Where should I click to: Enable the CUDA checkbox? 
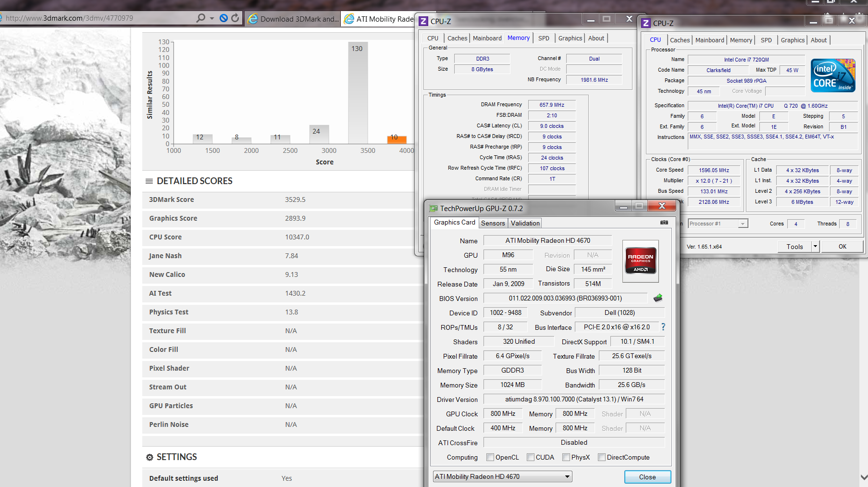click(531, 457)
